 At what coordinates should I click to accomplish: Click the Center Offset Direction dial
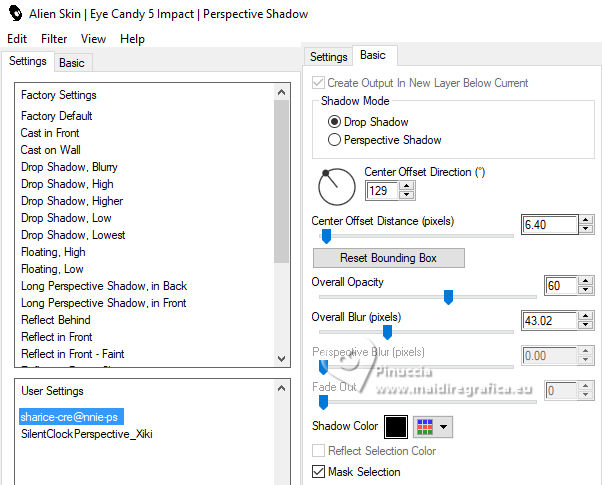(x=337, y=187)
